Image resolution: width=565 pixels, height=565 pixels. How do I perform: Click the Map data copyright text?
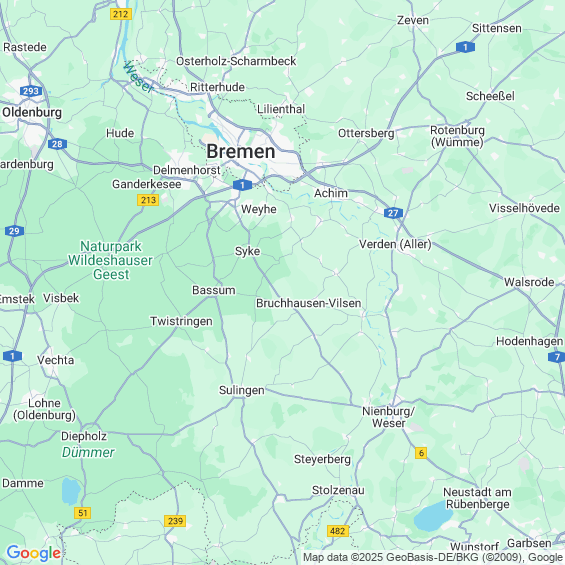point(433,557)
